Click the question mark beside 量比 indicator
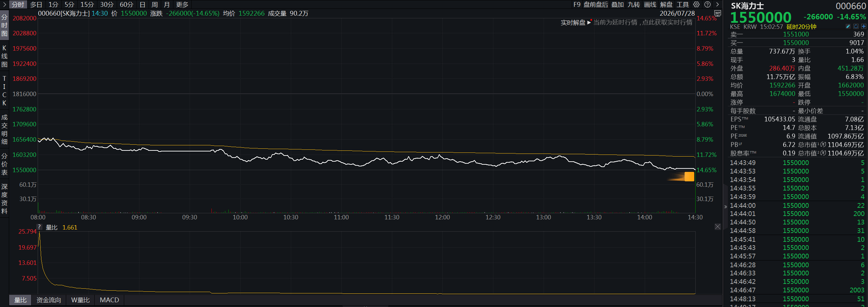This screenshot has height=307, width=868. [x=39, y=227]
